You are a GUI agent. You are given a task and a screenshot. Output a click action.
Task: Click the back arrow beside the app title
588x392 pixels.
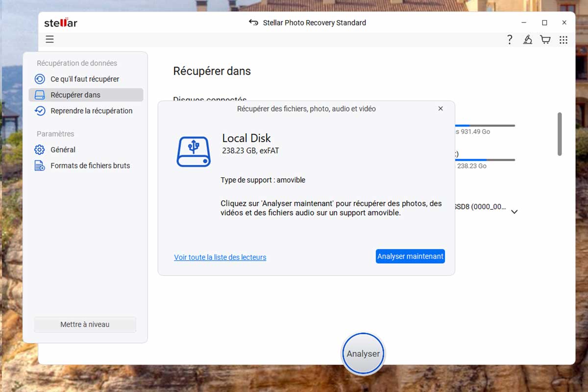point(253,23)
